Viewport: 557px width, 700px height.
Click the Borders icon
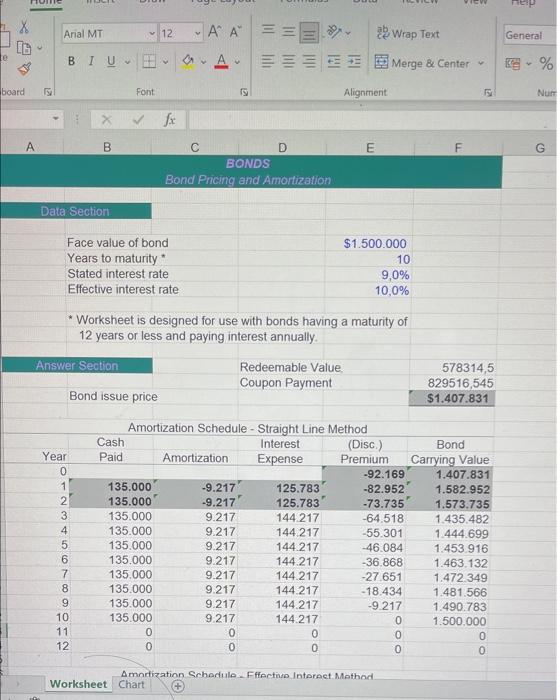pos(149,61)
